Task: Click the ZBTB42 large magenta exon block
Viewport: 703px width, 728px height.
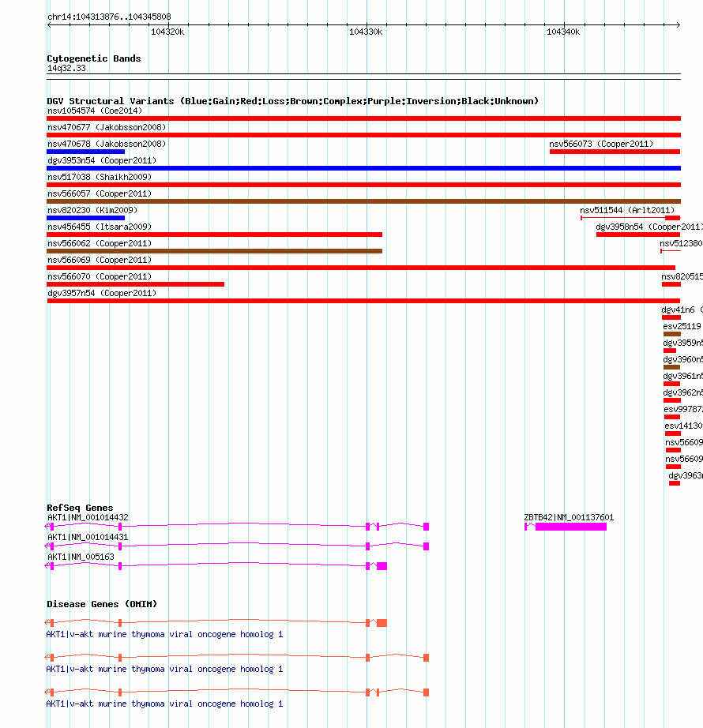Action: point(570,527)
